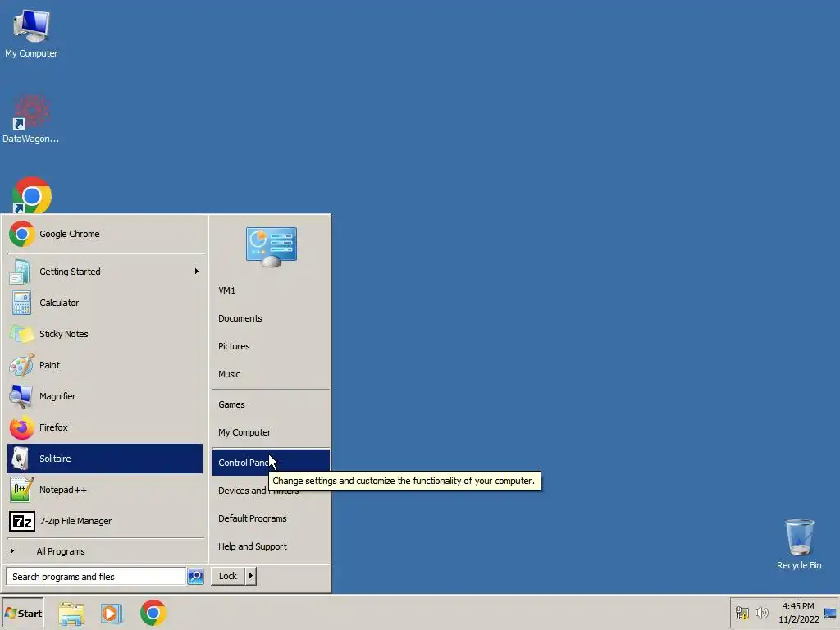
Task: Open Pictures from the Start menu
Action: [x=271, y=346]
